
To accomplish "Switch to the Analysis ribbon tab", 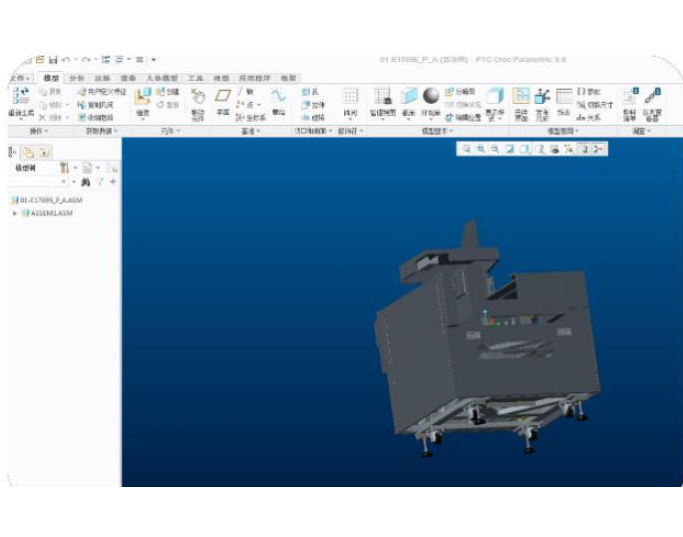I will [x=76, y=78].
